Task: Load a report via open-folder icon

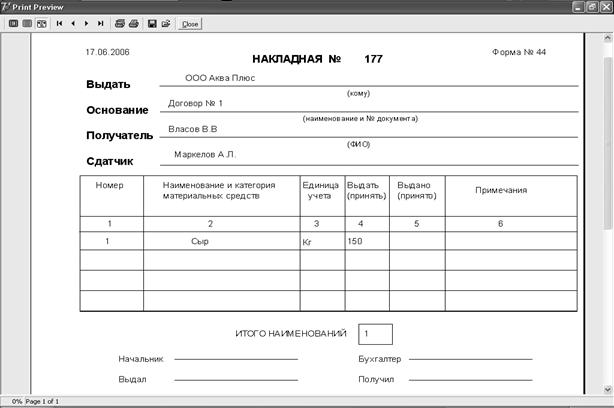Action: tap(166, 24)
